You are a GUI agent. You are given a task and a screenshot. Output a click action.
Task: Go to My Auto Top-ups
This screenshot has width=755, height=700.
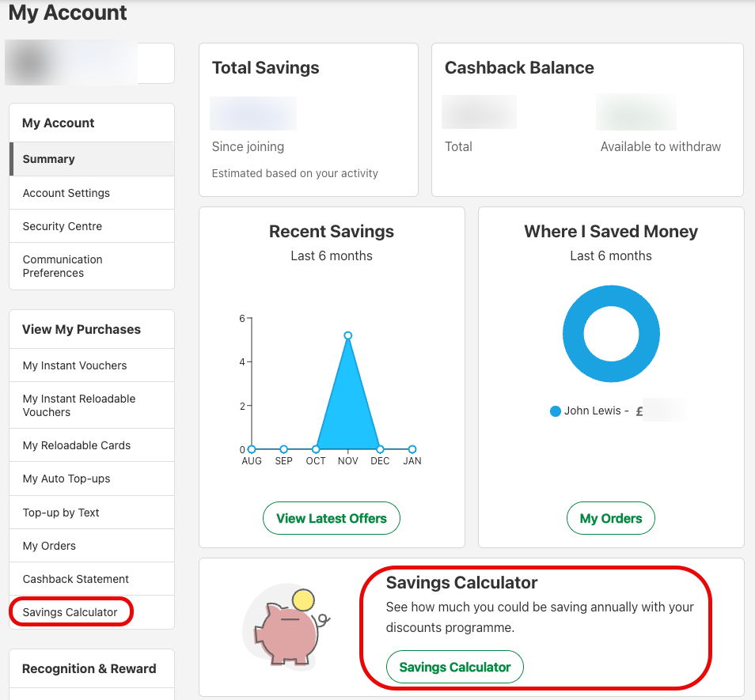coord(66,479)
